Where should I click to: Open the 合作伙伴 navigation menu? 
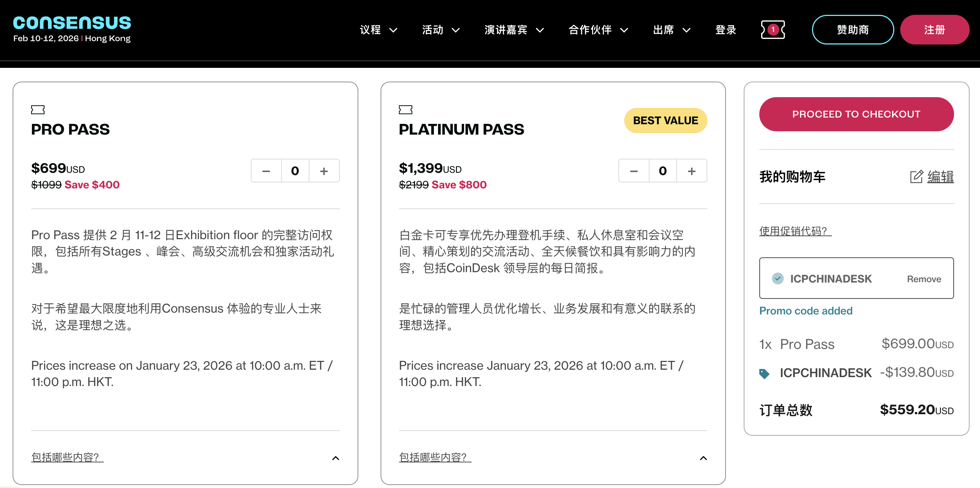[x=598, y=30]
